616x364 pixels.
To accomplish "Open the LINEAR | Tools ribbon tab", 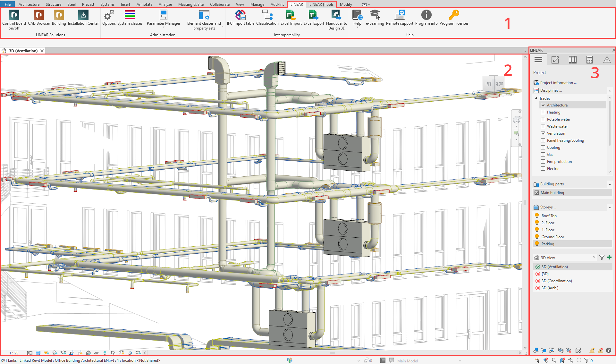I will click(x=321, y=4).
